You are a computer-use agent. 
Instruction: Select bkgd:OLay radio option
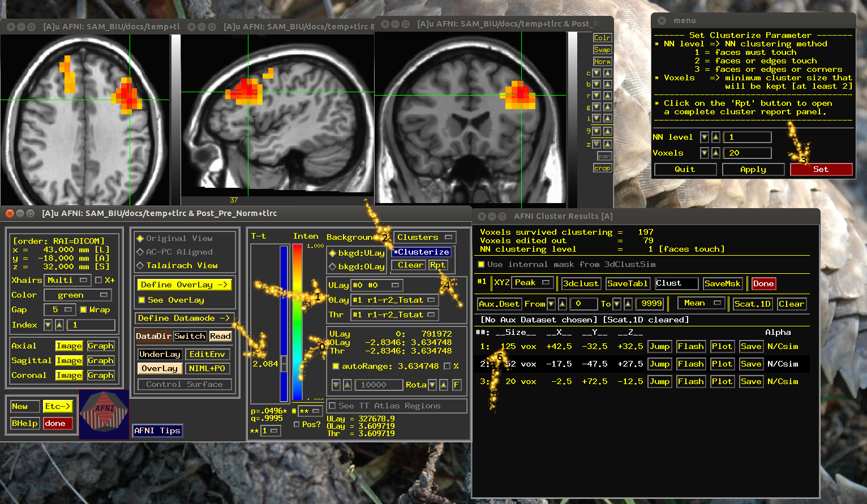pyautogui.click(x=333, y=266)
